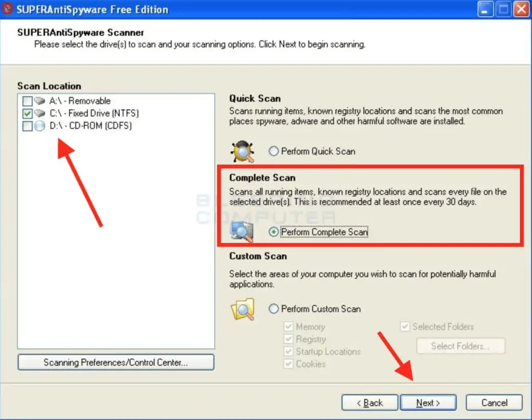Image resolution: width=532 pixels, height=420 pixels.
Task: Click the 'A:\ - Removable' drive label
Action: click(80, 101)
